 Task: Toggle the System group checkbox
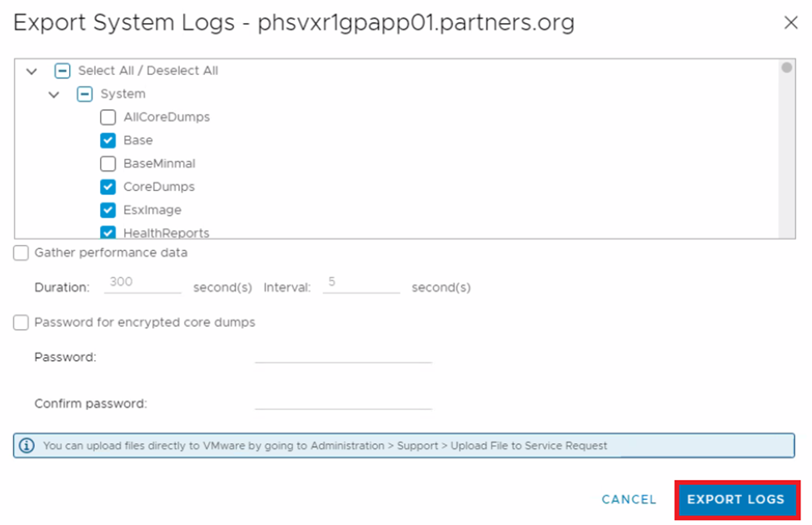tap(85, 94)
